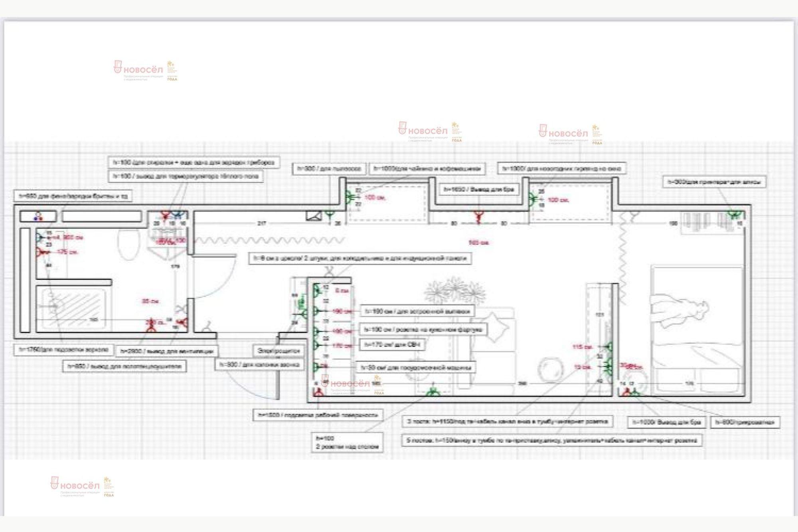798x532 pixels.
Task: Click the 'прикроватная' socket label
Action: pyautogui.click(x=745, y=422)
